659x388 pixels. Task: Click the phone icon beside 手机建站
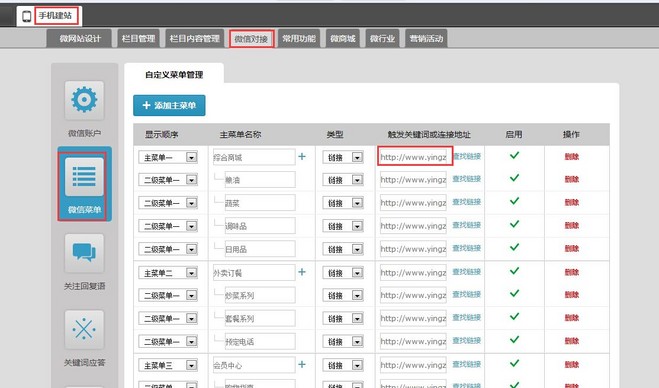click(26, 16)
